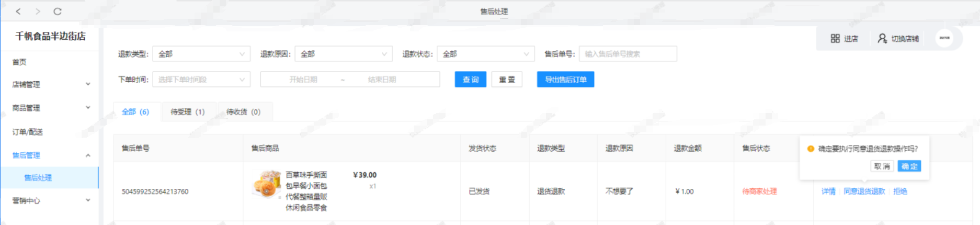Image resolution: width=980 pixels, height=225 pixels.
Task: Confirm the refund with 确定 button
Action: (x=909, y=166)
